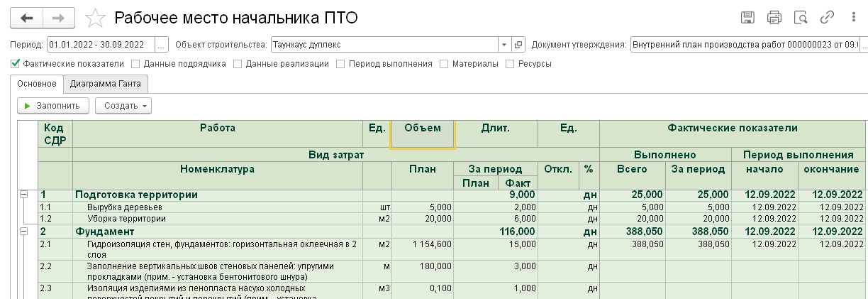Enable the Данные подрядчика checkbox
This screenshot has height=299, width=868.
point(136,64)
